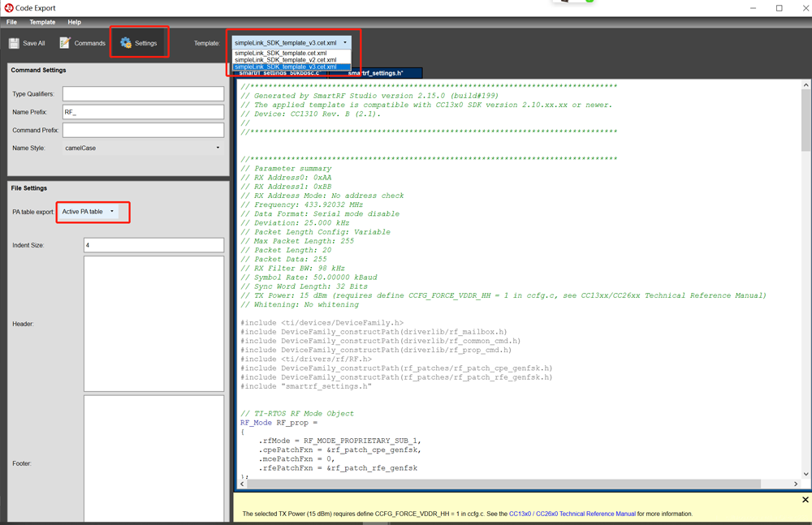Open the Help menu
The height and width of the screenshot is (525, 812).
(74, 22)
